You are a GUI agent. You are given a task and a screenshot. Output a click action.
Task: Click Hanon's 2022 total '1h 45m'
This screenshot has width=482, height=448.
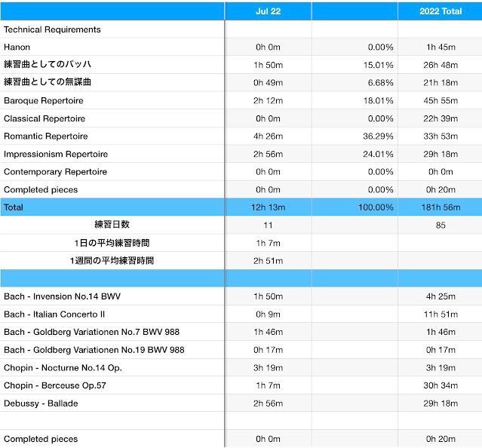click(441, 48)
